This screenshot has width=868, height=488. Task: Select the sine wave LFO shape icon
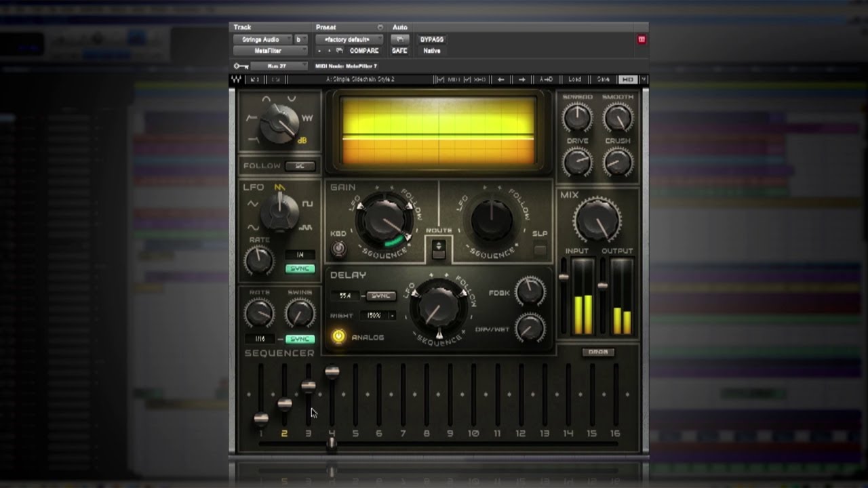(252, 226)
